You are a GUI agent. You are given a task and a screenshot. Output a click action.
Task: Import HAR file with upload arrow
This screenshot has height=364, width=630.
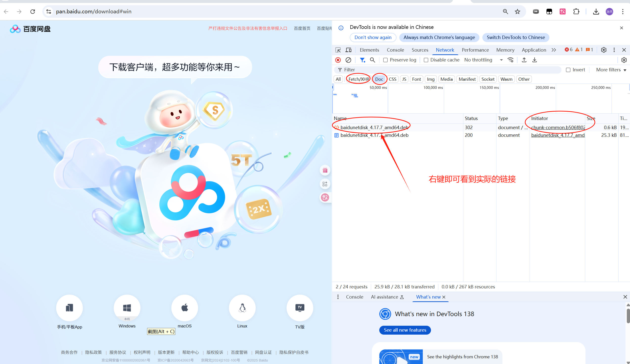tap(524, 60)
